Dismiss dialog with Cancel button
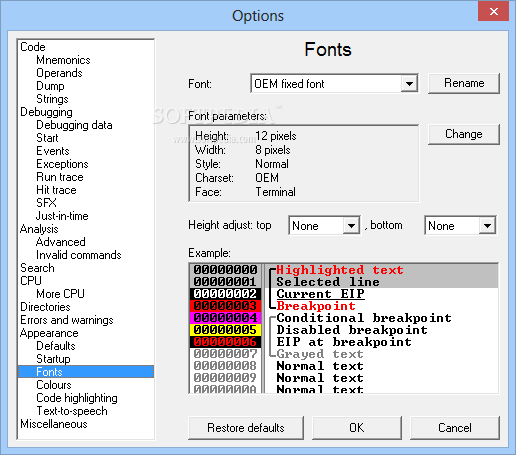 coord(455,428)
